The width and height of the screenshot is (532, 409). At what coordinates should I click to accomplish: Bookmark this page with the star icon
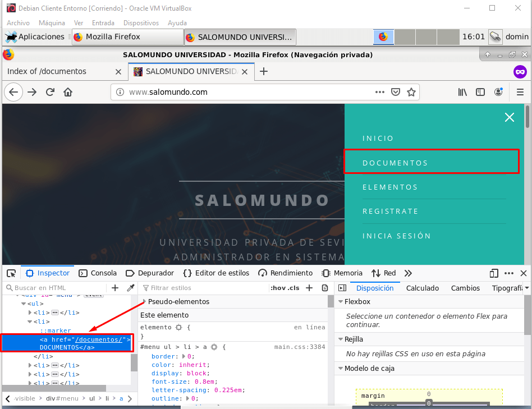click(411, 92)
